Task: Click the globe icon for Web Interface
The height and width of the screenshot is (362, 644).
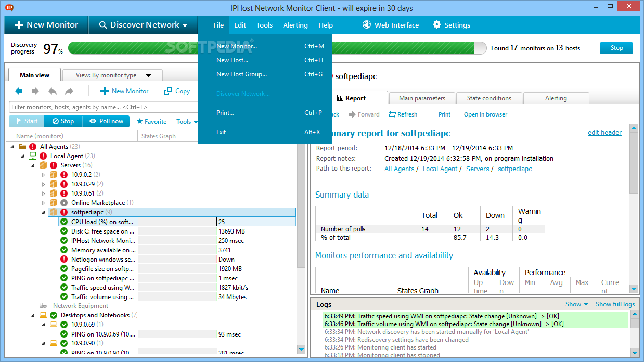Action: pyautogui.click(x=367, y=24)
